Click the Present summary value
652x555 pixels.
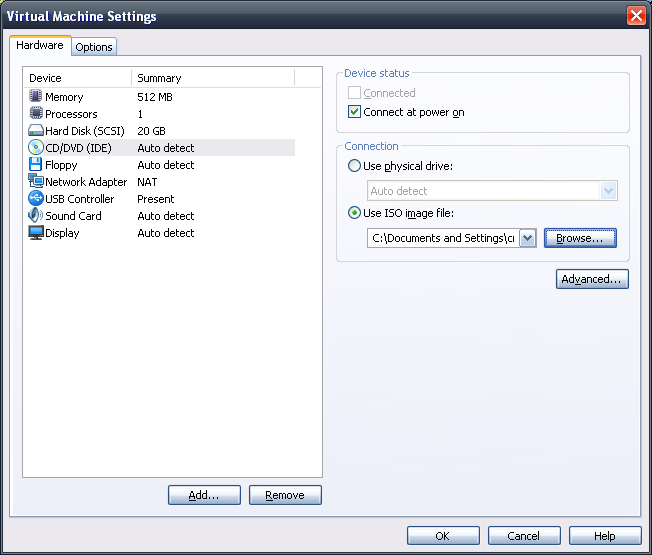tap(156, 199)
